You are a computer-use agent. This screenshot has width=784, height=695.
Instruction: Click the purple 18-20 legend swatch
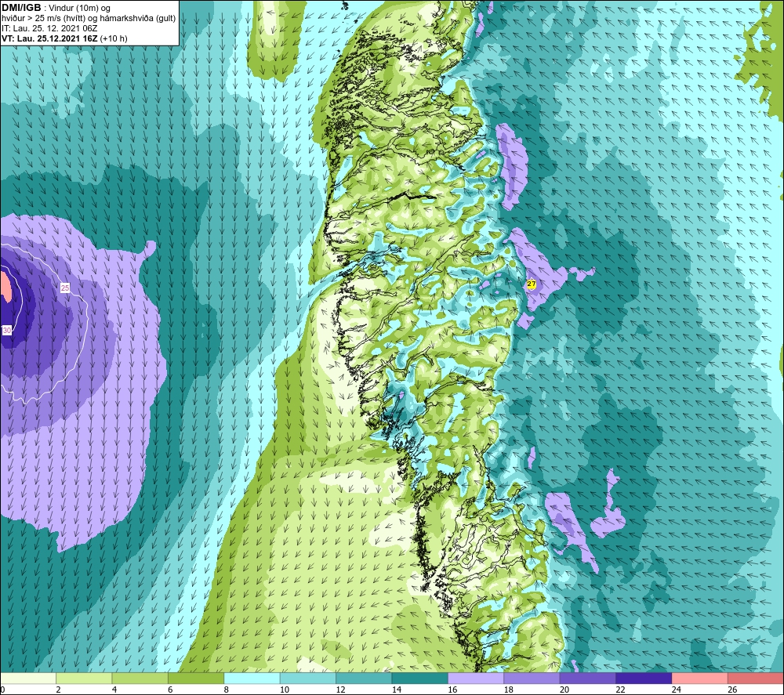[x=532, y=678]
